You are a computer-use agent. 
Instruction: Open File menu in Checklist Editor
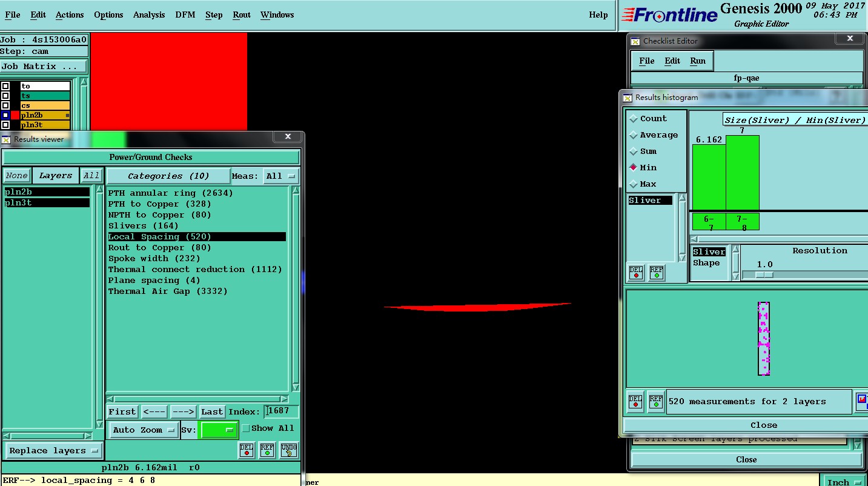(647, 61)
